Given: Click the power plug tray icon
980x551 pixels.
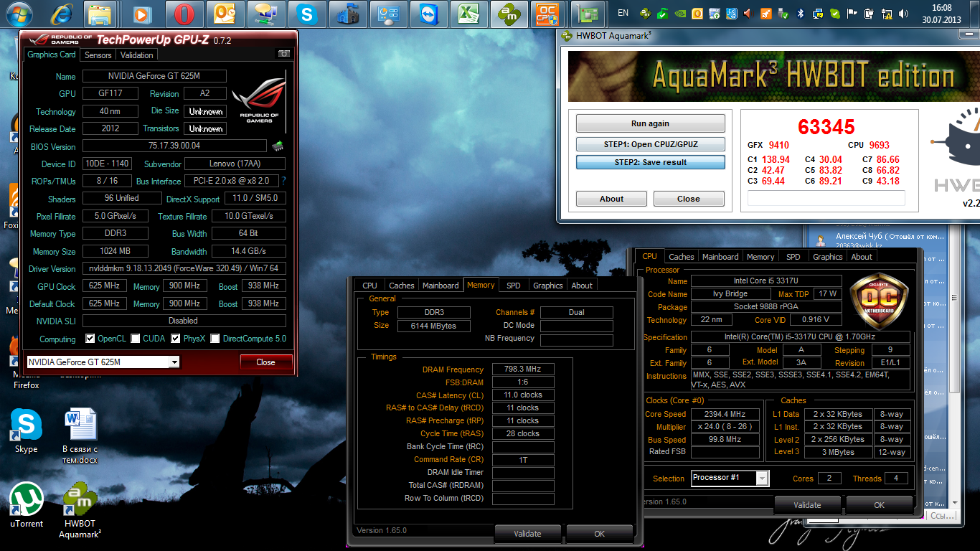Looking at the screenshot, I should [869, 13].
